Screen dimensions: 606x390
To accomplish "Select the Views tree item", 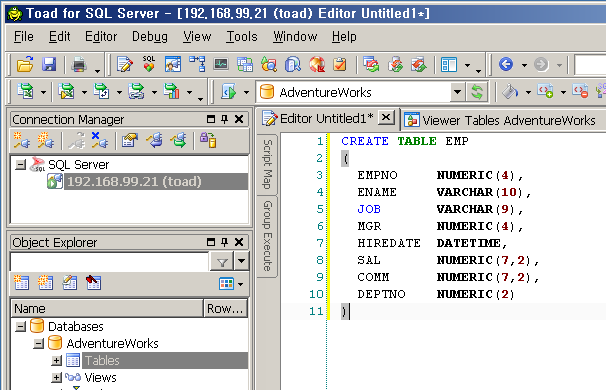I will pyautogui.click(x=100, y=378).
